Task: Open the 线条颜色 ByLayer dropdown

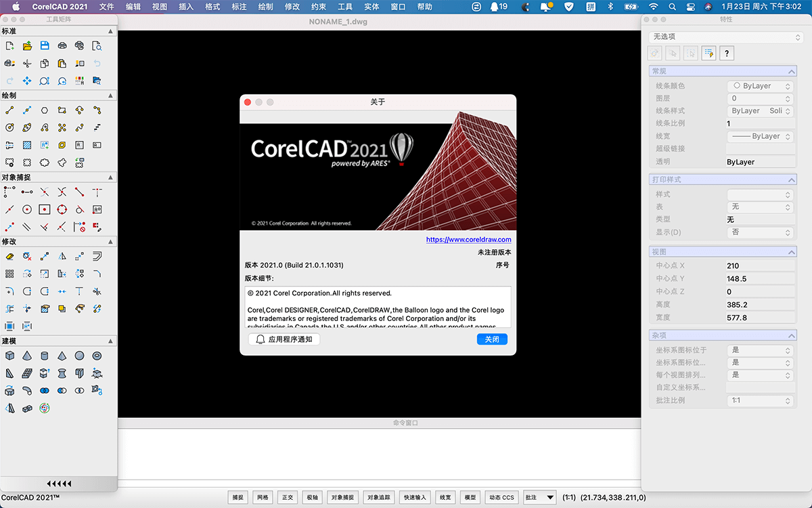Action: (x=759, y=86)
